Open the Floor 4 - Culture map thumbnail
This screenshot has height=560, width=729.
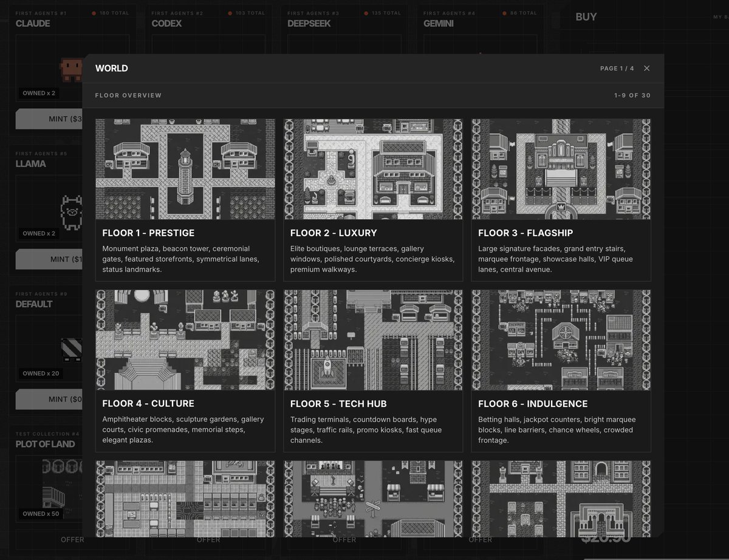pyautogui.click(x=185, y=340)
